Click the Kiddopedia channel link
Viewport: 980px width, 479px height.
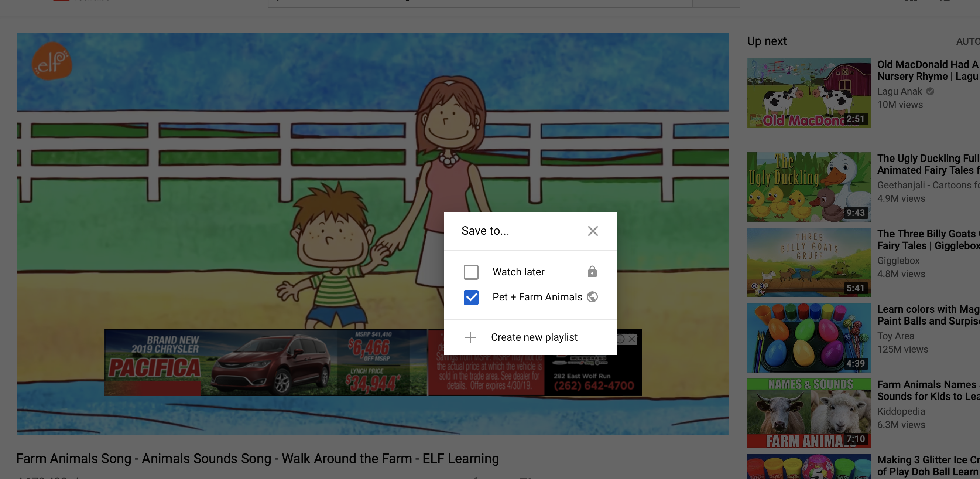901,411
